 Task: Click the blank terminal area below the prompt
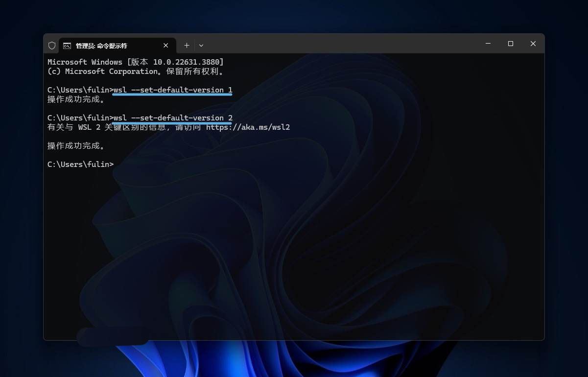(x=294, y=245)
